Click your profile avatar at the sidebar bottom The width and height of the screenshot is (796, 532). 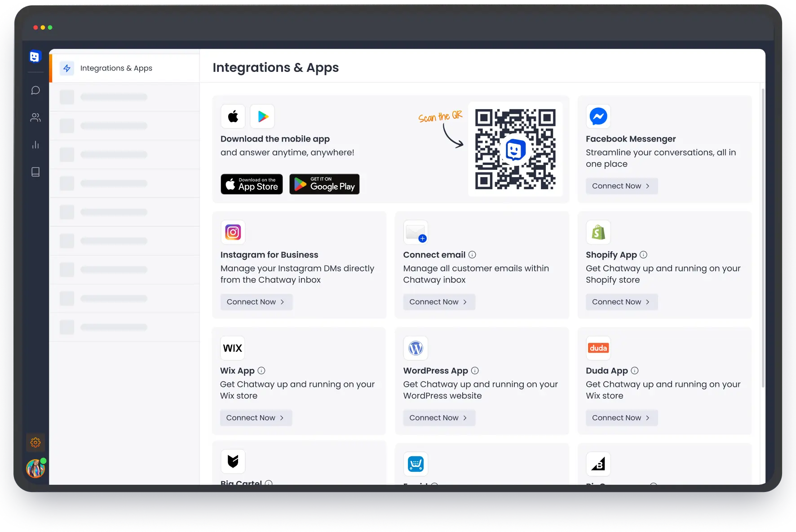35,468
